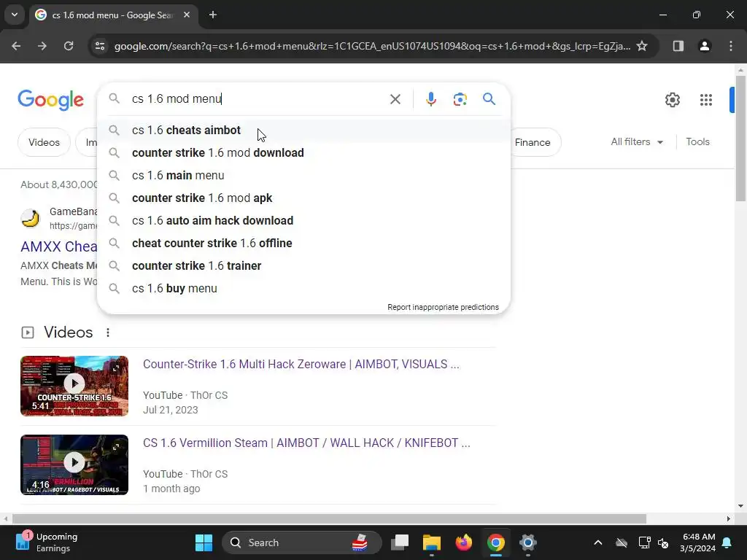This screenshot has height=560, width=747.
Task: Open the network status tray icon
Action: click(x=644, y=542)
